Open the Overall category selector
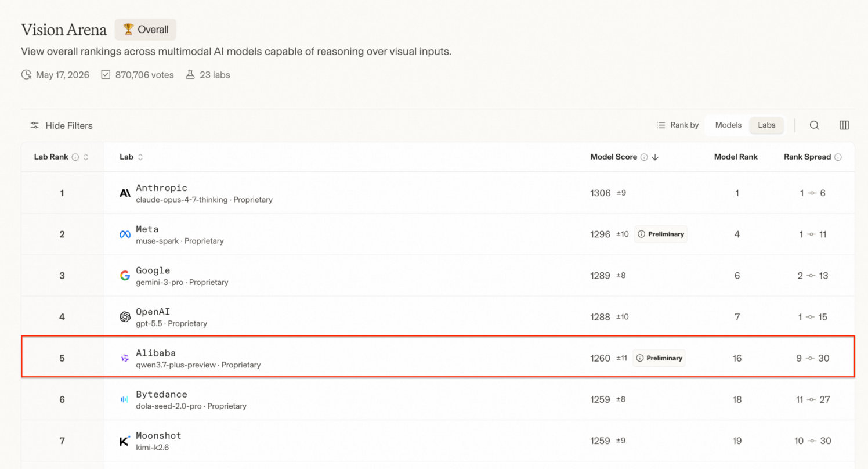Image resolution: width=868 pixels, height=469 pixels. tap(146, 30)
